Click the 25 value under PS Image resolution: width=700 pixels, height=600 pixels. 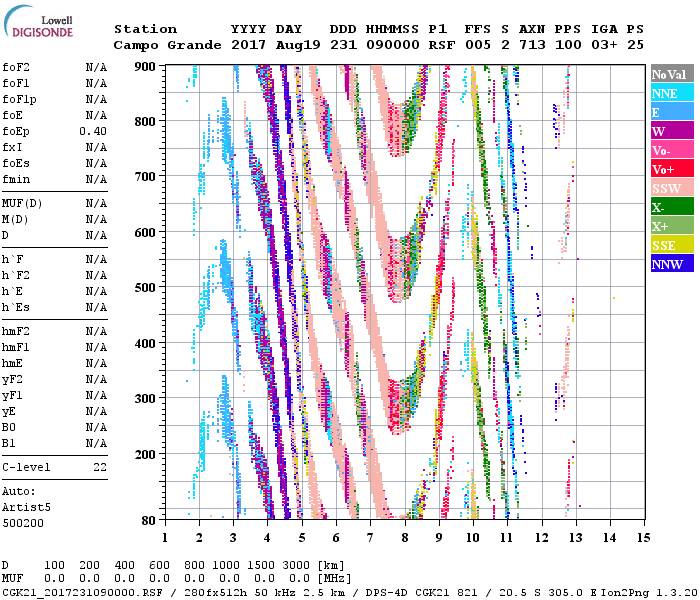point(635,45)
